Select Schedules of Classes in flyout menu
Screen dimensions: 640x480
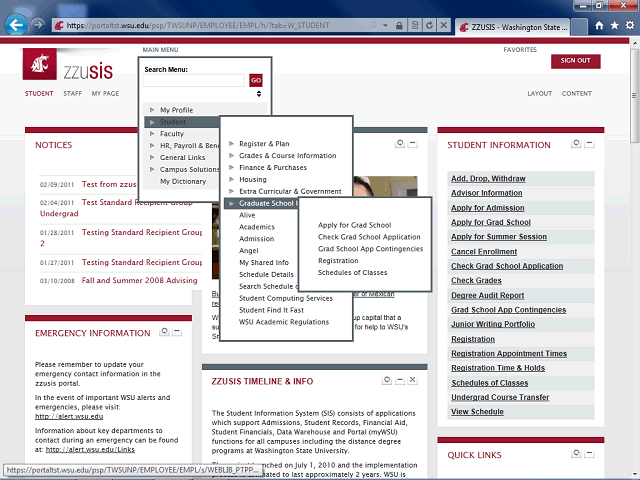coord(352,272)
